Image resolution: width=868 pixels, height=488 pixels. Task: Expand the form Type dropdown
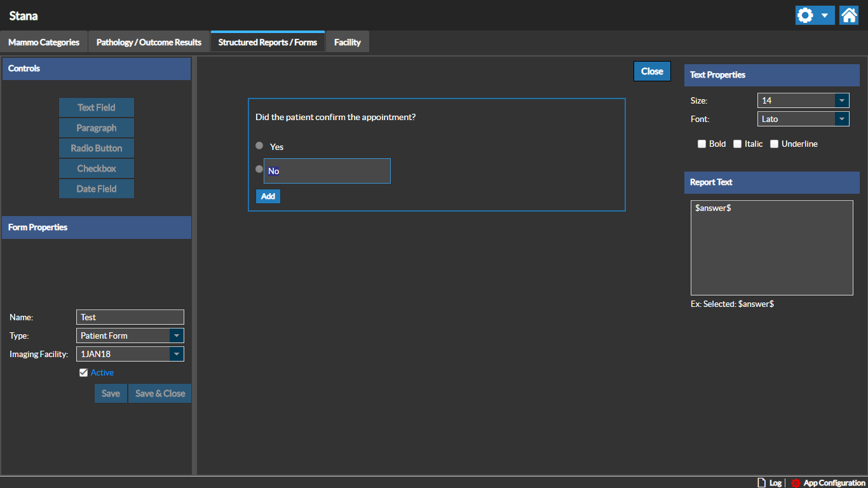coord(177,335)
